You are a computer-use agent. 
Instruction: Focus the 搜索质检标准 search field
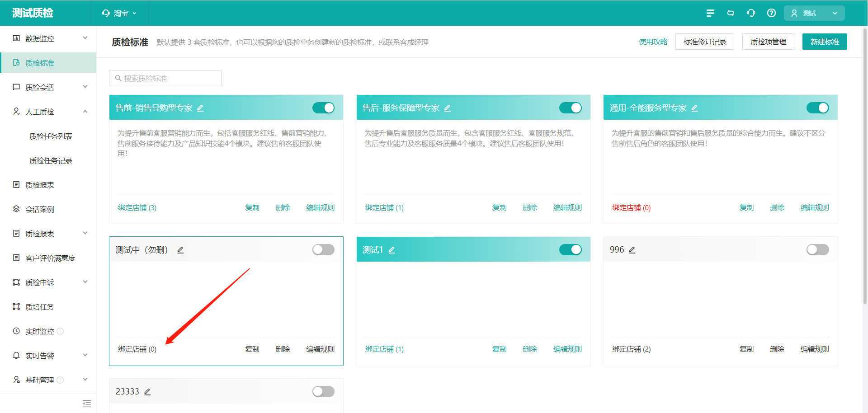(165, 78)
